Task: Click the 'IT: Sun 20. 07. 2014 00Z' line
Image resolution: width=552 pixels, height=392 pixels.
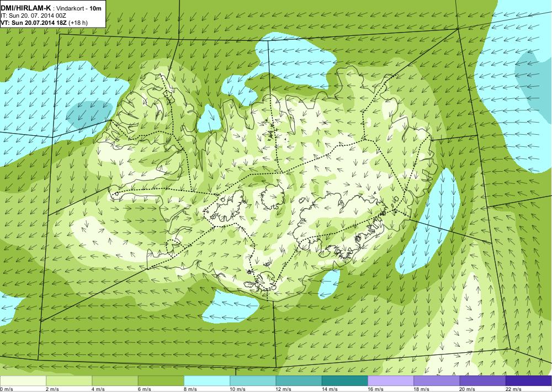Action: click(34, 15)
